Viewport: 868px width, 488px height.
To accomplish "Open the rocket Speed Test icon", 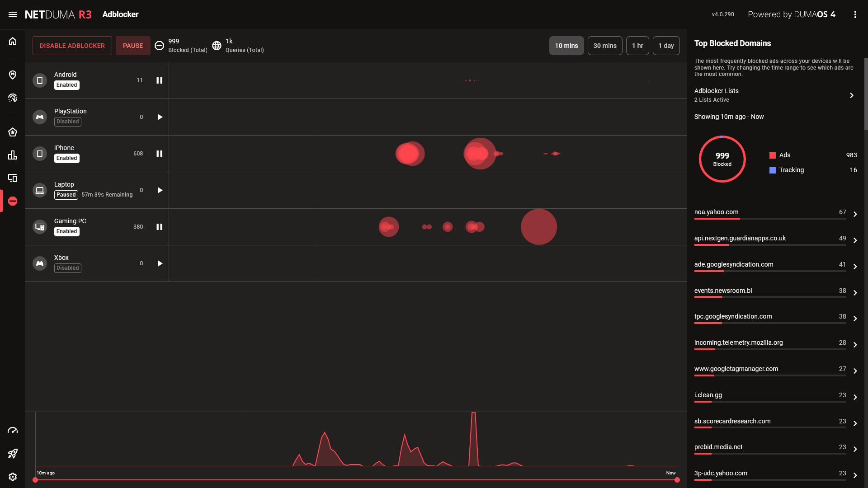I will point(13,454).
